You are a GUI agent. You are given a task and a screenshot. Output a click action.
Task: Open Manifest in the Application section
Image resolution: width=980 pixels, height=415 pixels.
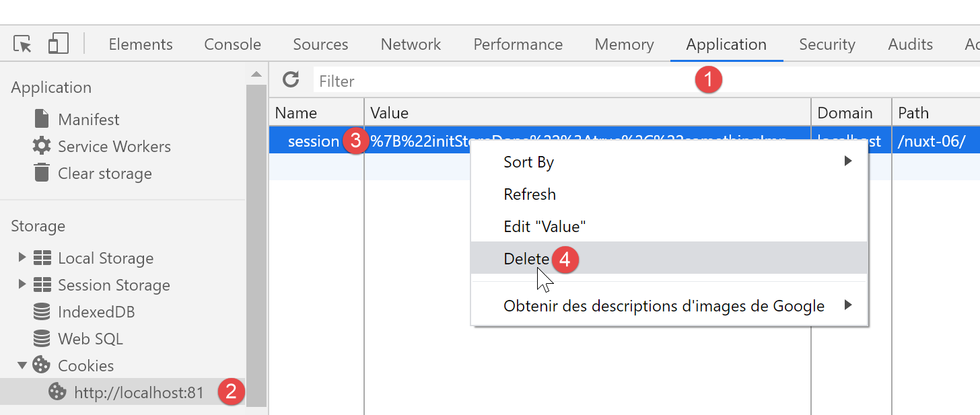tap(88, 120)
